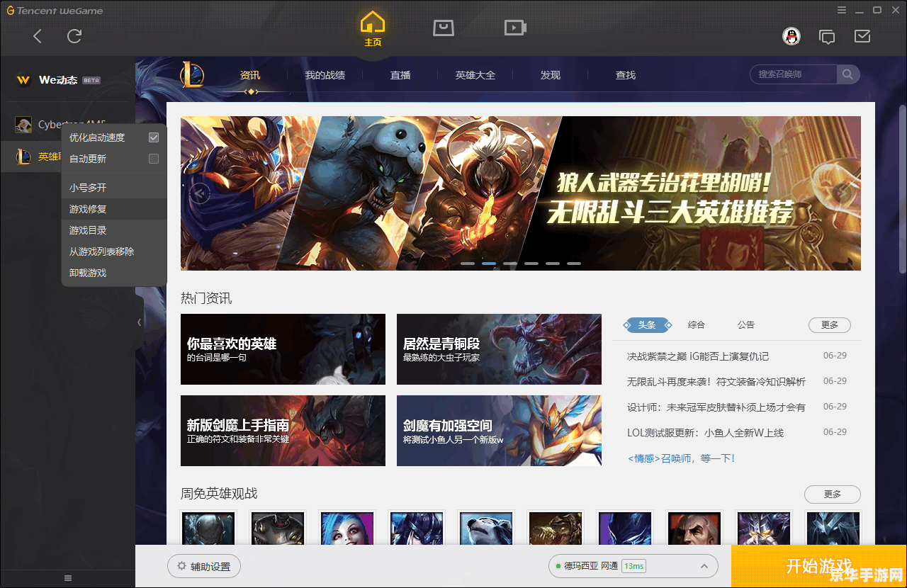907x588 pixels.
Task: Expand the server selector 德玛西亚 网通
Action: (x=633, y=566)
